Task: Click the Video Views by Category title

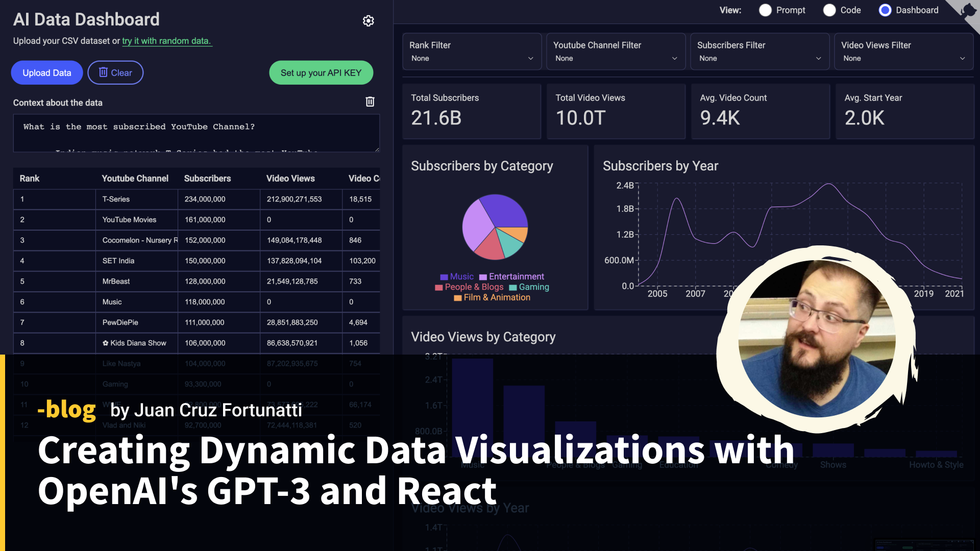Action: pos(483,337)
